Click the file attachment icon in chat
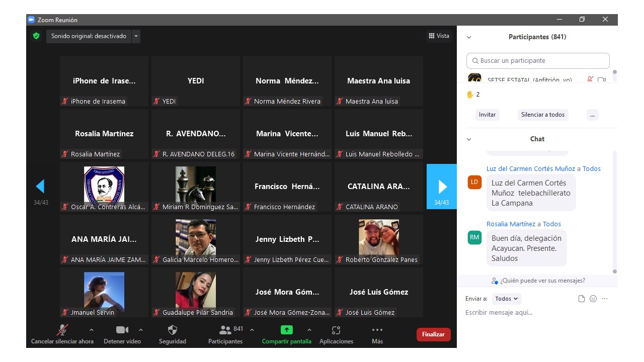This screenshot has height=362, width=644. tap(582, 299)
